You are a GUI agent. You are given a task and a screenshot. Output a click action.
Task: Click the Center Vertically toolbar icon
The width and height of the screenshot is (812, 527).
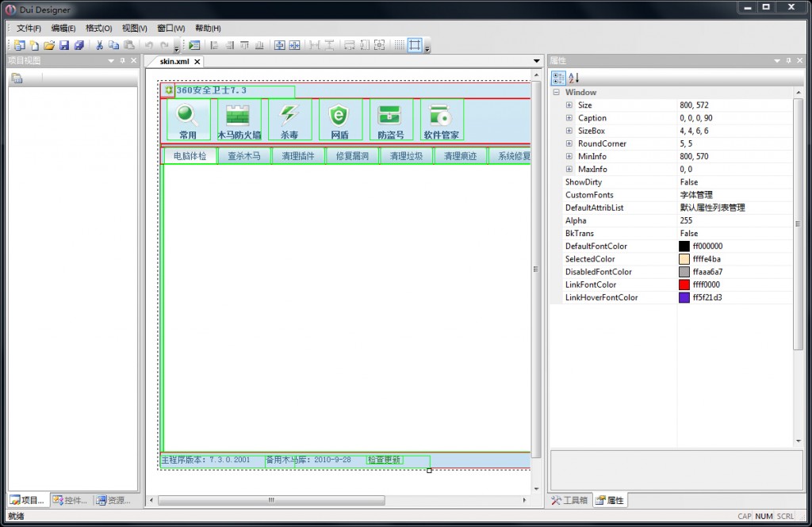[x=280, y=45]
